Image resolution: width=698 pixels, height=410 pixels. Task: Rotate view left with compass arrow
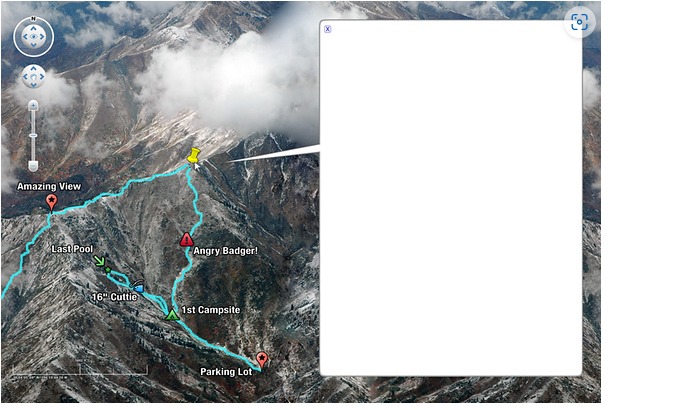24,37
